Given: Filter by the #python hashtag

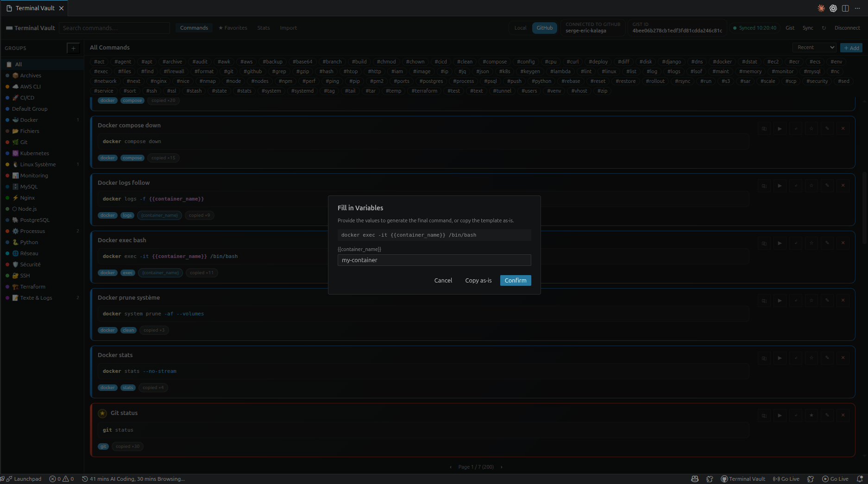Looking at the screenshot, I should [x=541, y=81].
